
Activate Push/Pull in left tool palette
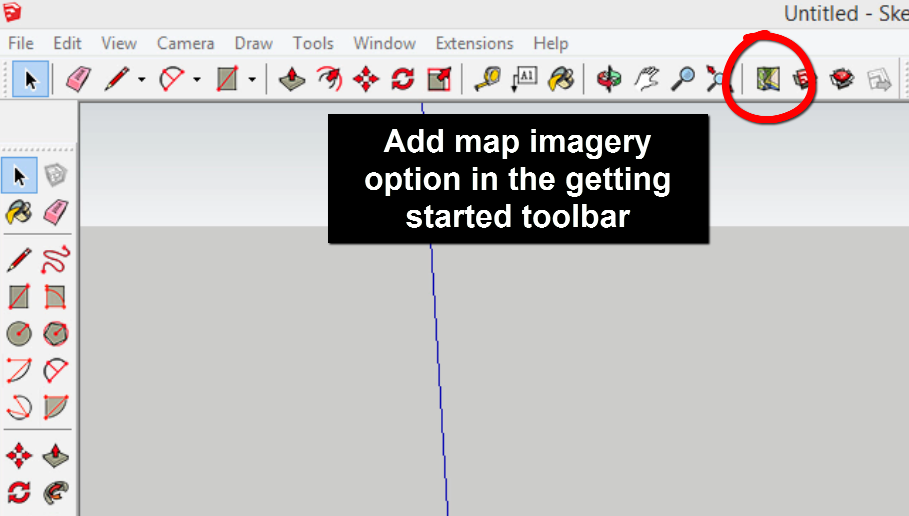(x=56, y=456)
